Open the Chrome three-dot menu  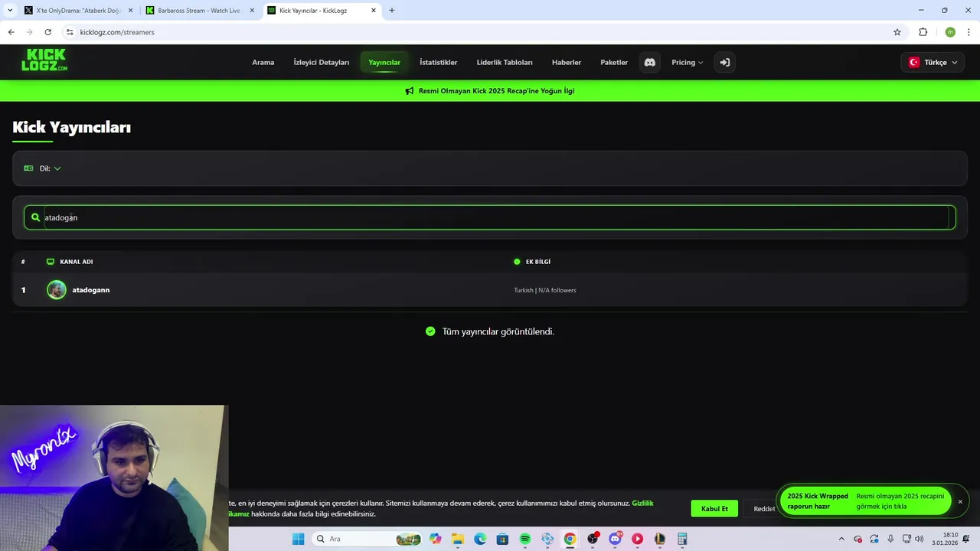point(969,32)
